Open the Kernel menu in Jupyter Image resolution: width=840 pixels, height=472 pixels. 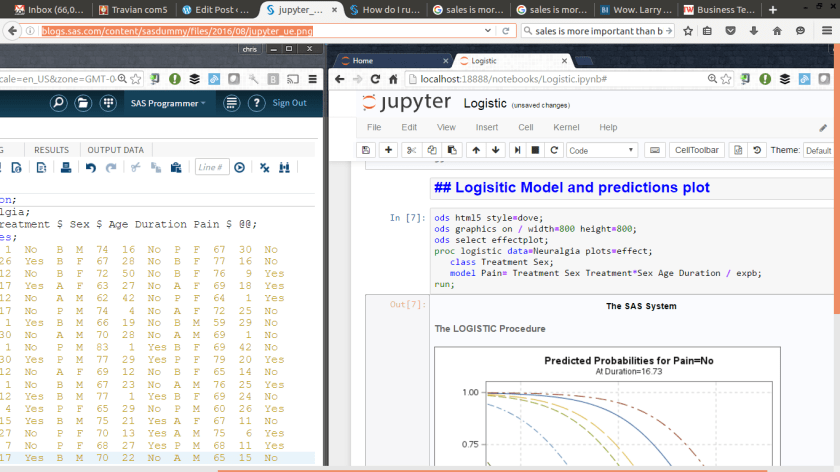(566, 128)
